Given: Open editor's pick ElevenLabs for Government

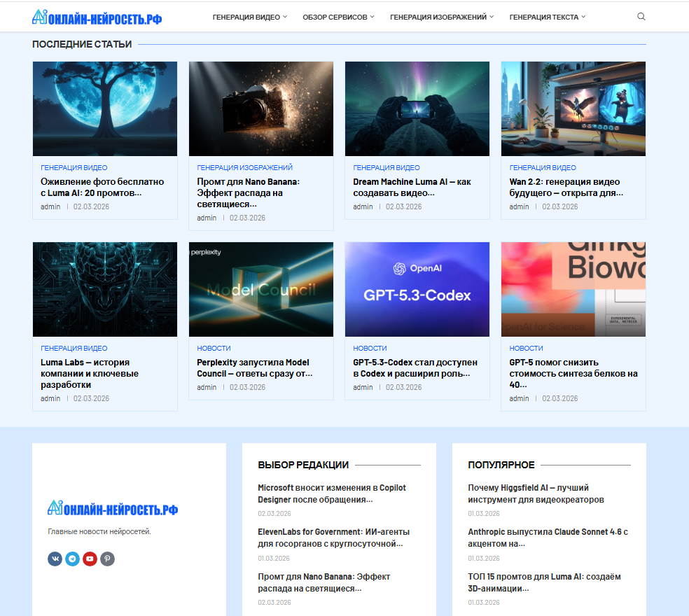Looking at the screenshot, I should pos(333,538).
